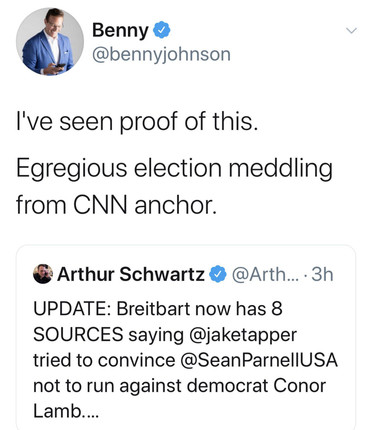
Task: Click the 'I've seen proof of this.' text
Action: [x=137, y=121]
